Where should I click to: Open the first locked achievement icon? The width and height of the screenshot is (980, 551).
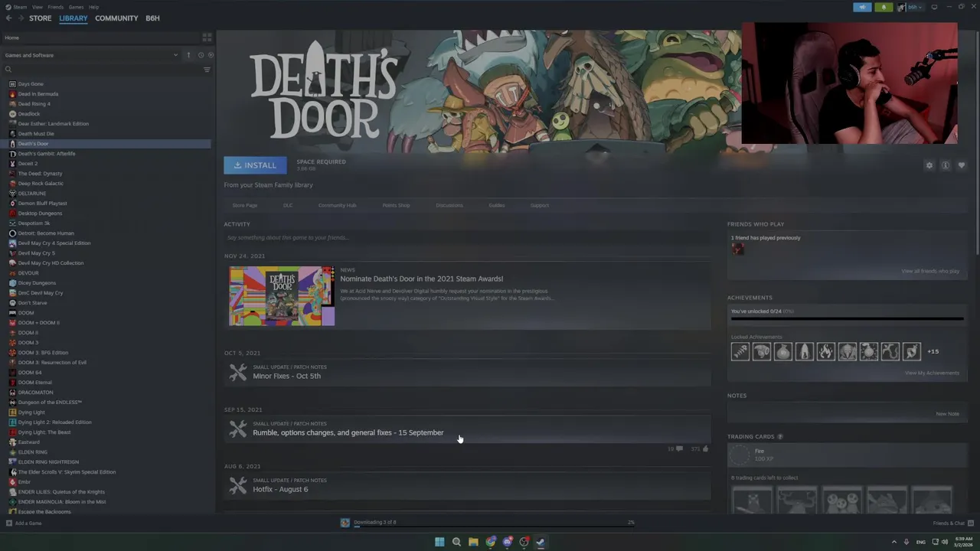tap(740, 351)
